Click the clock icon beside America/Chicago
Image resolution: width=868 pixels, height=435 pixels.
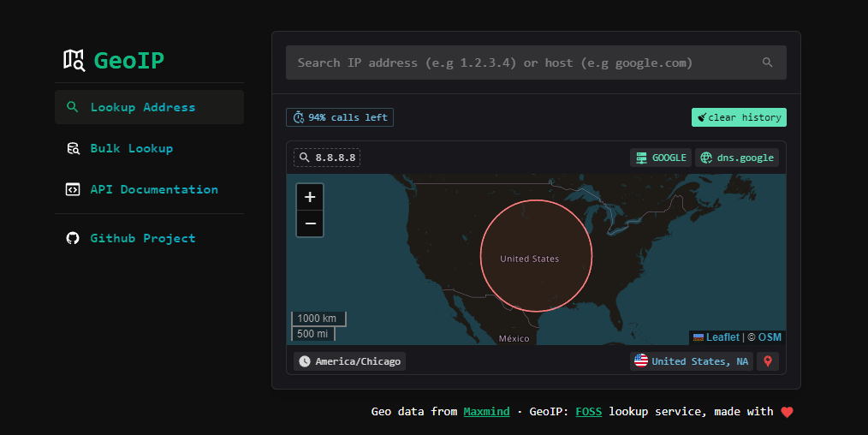coord(305,361)
